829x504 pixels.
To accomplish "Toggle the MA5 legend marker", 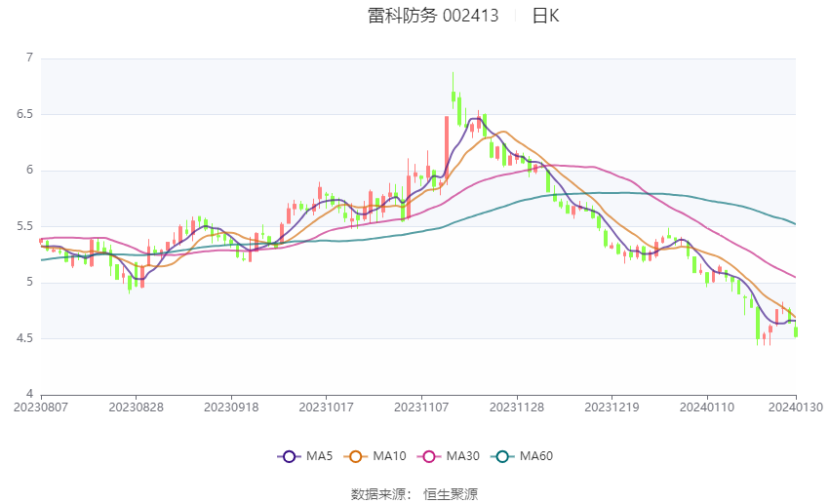I will 289,456.
